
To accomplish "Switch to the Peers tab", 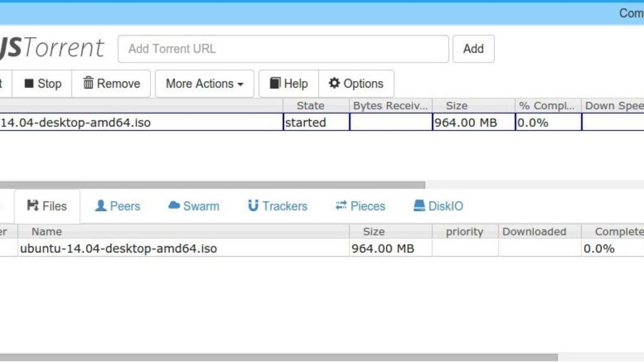I will point(117,206).
